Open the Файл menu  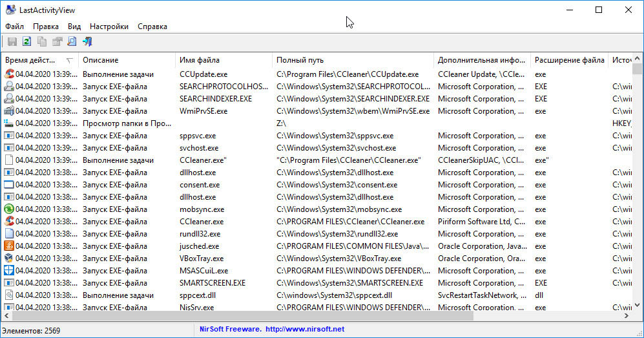coord(14,26)
